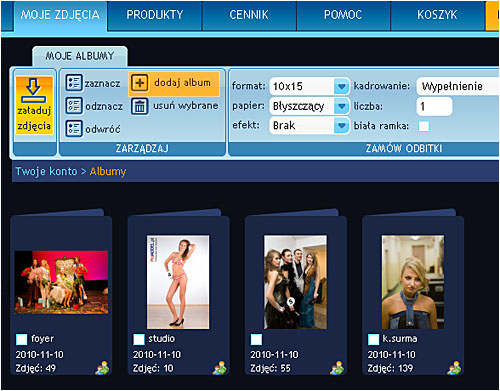The image size is (500, 391).
Task: Click share icon on foyer album
Action: 102,368
